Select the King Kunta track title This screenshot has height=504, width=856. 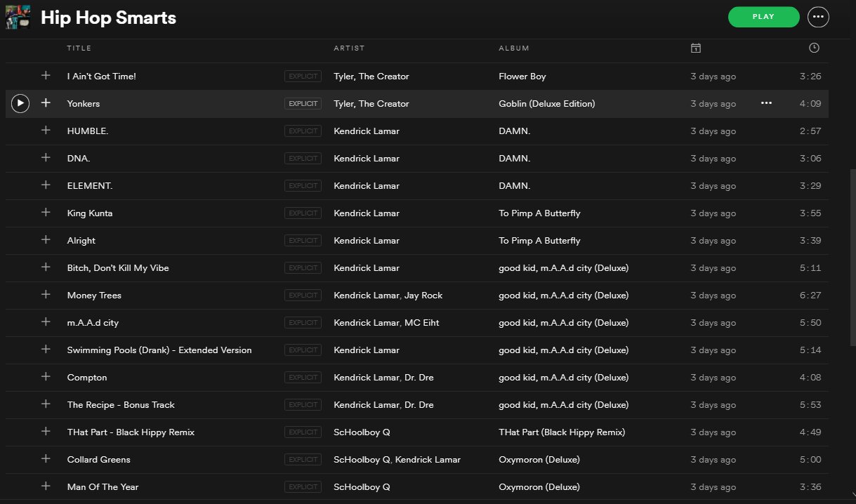click(90, 213)
